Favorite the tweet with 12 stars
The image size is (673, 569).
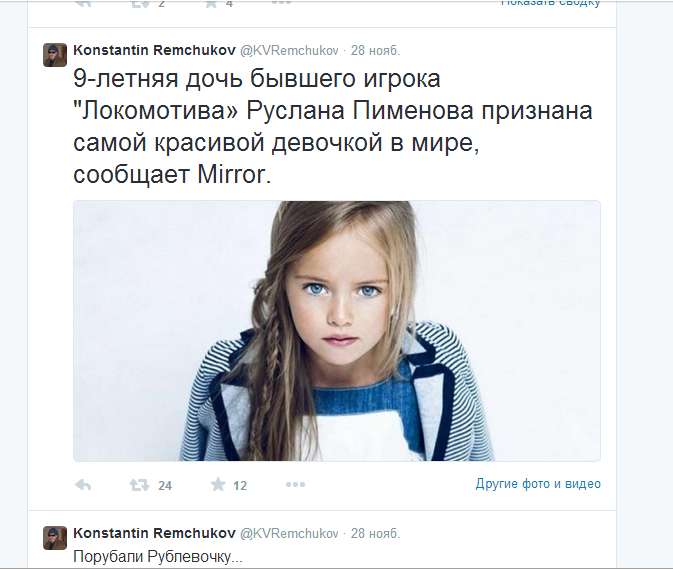(x=218, y=485)
